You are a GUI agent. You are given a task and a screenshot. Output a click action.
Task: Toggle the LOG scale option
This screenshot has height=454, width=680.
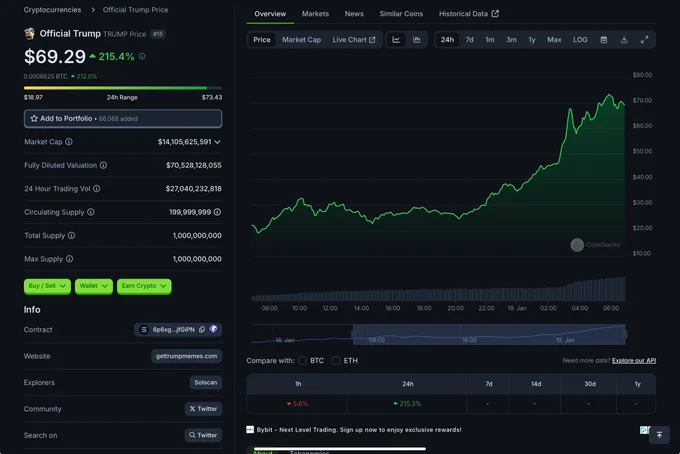point(580,39)
